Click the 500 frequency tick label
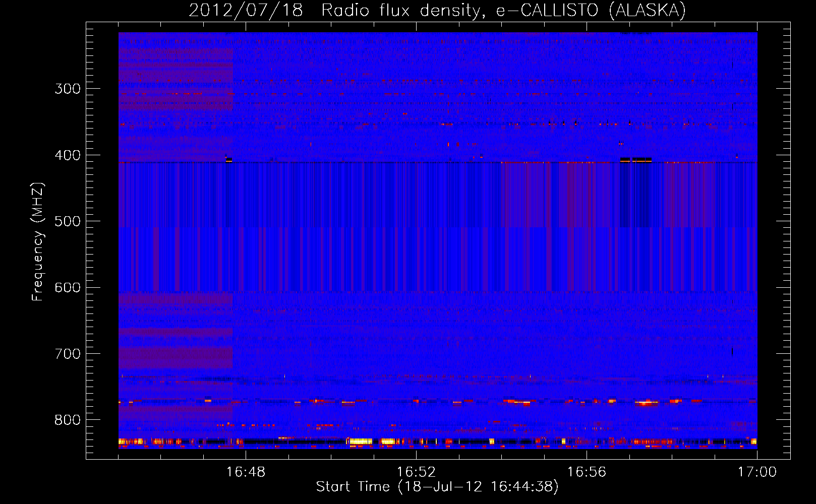The width and height of the screenshot is (816, 504). click(x=68, y=221)
